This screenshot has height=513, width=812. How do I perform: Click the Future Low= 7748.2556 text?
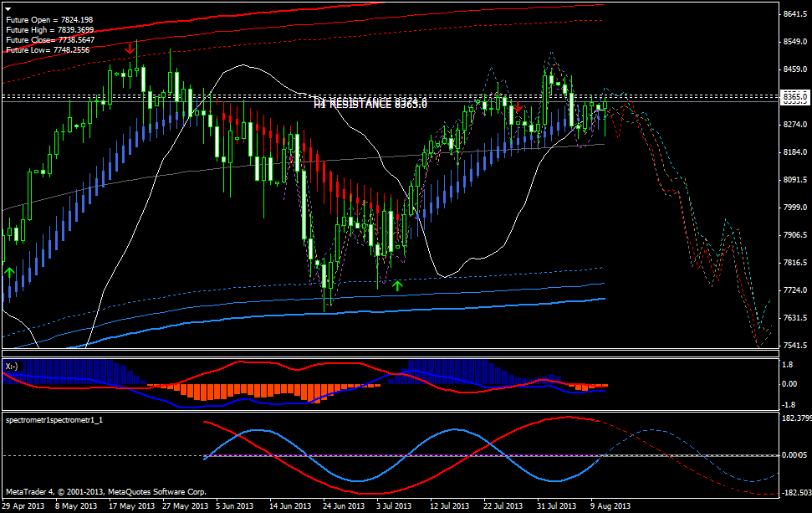[48, 49]
